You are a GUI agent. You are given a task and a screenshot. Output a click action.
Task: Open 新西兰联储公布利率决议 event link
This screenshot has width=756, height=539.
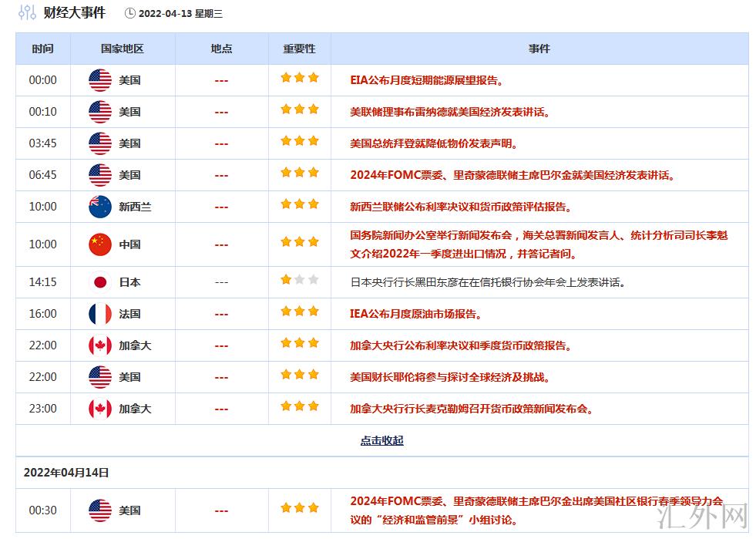461,207
